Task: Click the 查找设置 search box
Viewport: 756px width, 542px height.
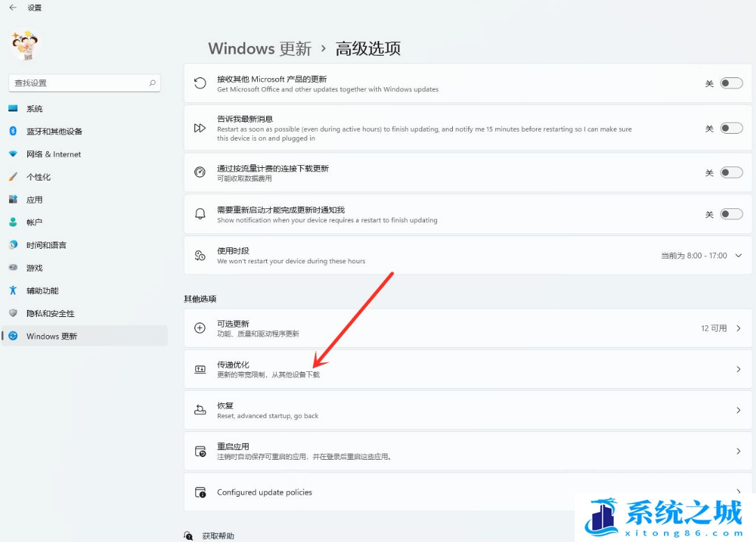Action: 84,82
